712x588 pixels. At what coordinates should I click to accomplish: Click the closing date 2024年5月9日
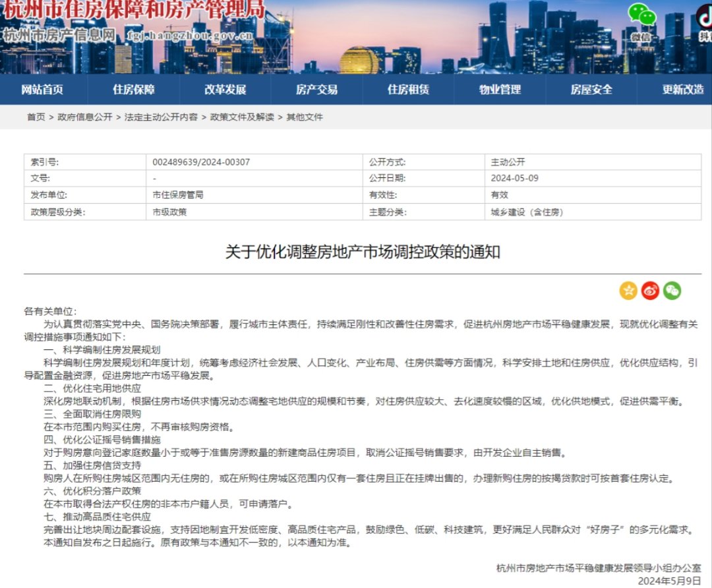(x=670, y=581)
